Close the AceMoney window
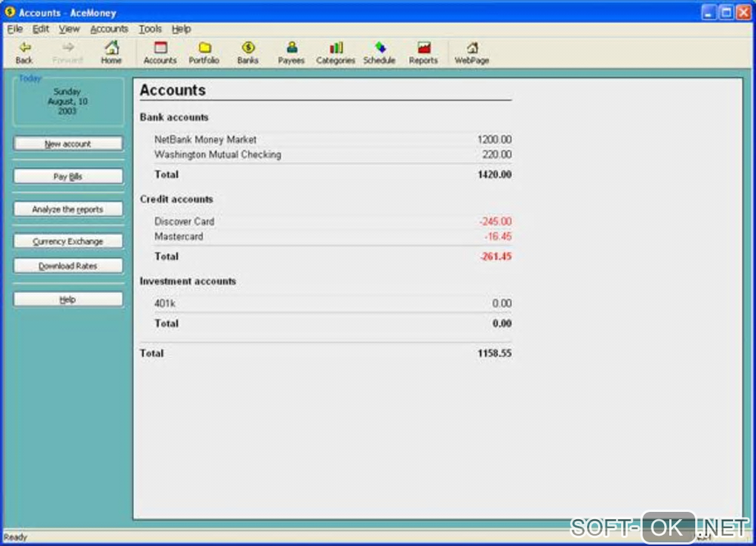 click(x=744, y=12)
